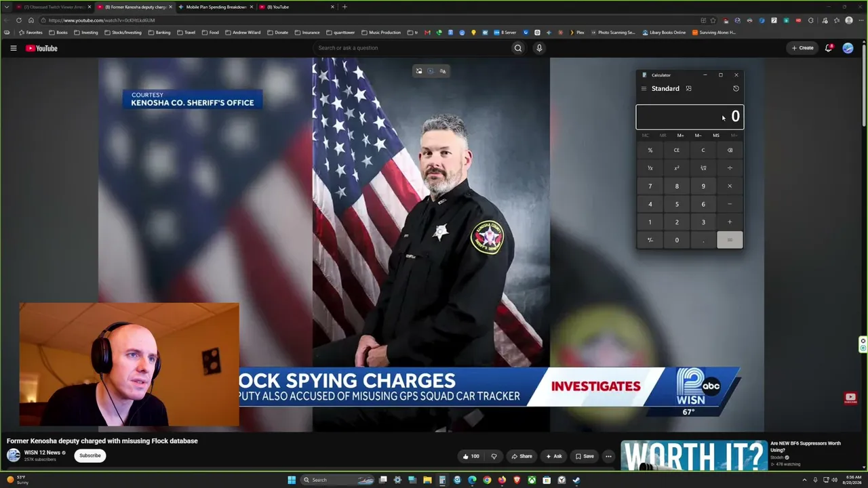The width and height of the screenshot is (868, 488).
Task: Open the WISN 12 News channel name link
Action: (x=43, y=452)
